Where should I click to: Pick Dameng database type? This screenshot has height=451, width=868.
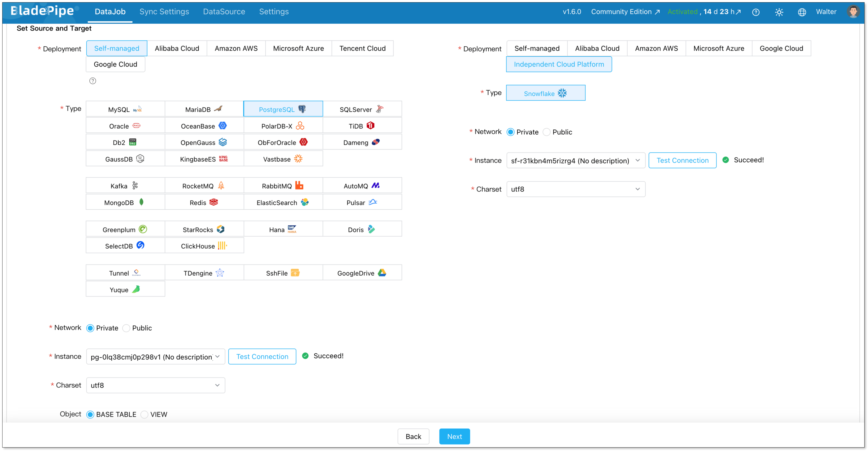pyautogui.click(x=362, y=142)
